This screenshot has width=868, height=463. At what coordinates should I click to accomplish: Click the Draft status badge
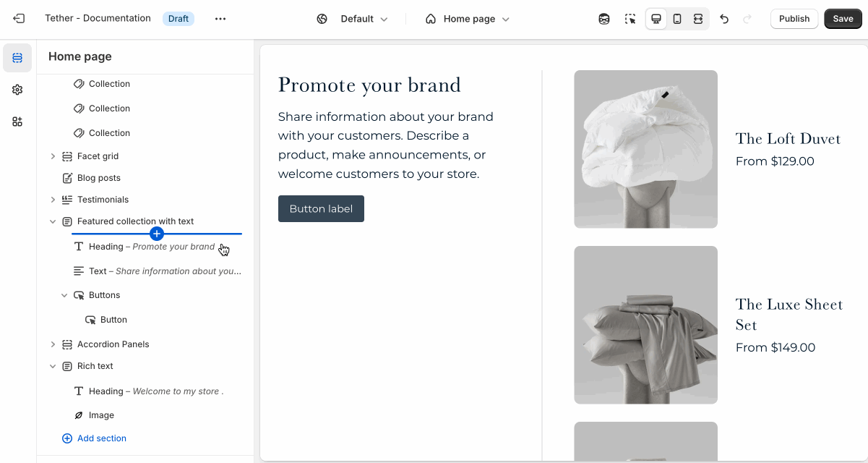click(179, 19)
